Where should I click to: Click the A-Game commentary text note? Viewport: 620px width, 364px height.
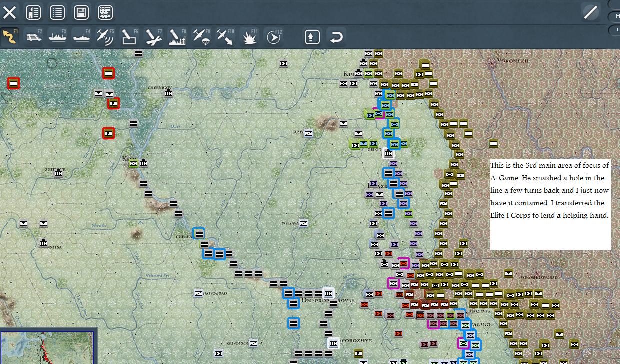click(550, 205)
